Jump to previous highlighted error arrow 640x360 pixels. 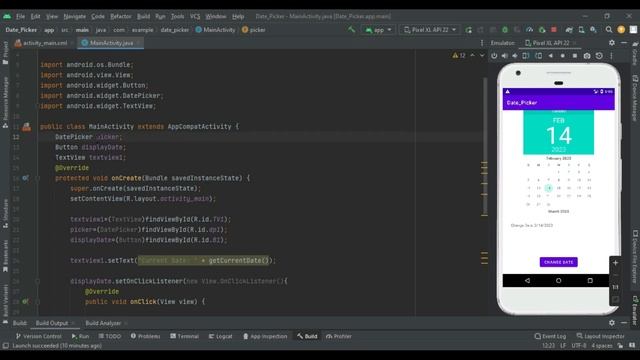pos(473,56)
